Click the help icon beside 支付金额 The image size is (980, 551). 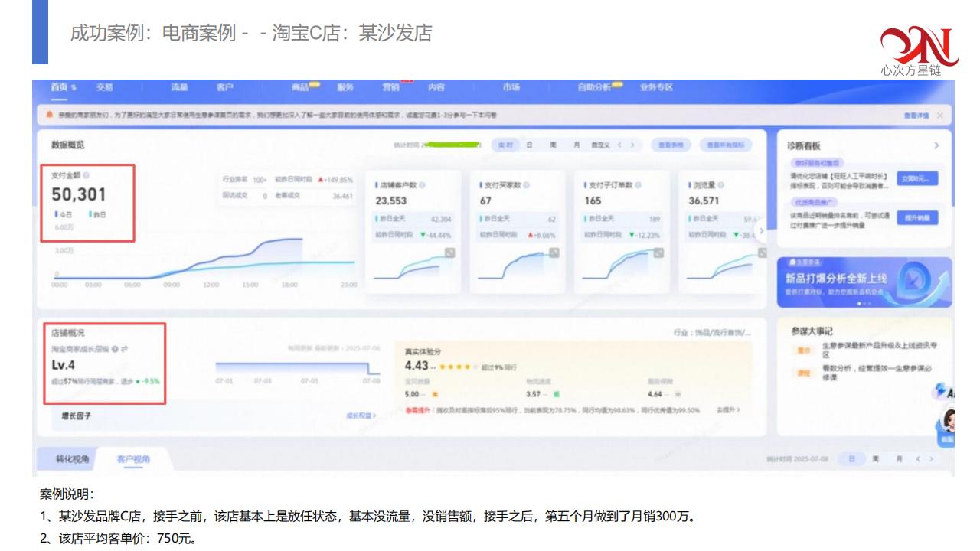click(86, 175)
